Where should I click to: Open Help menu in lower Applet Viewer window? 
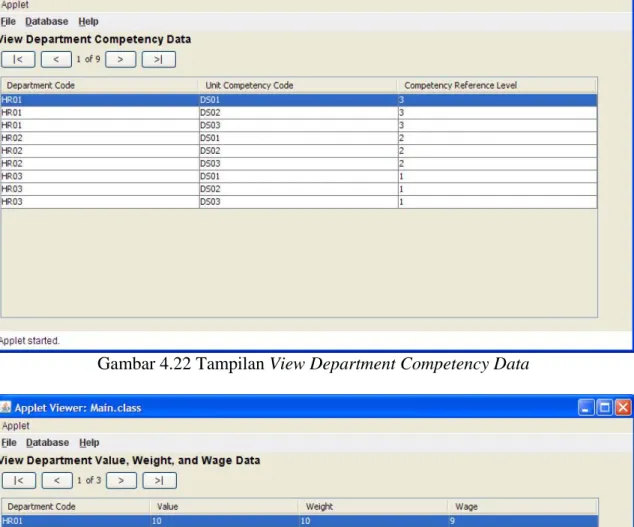click(x=89, y=443)
